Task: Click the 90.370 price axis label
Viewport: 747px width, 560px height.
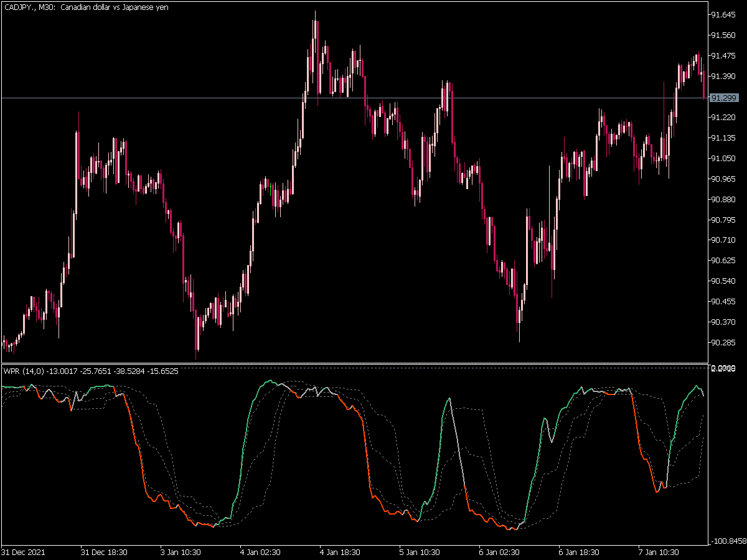Action: (x=723, y=322)
